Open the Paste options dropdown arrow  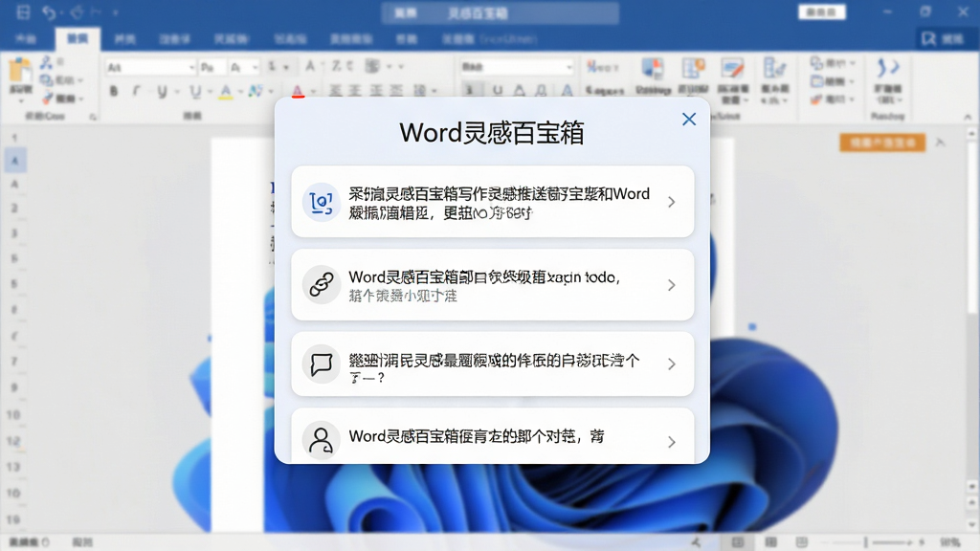[x=21, y=100]
